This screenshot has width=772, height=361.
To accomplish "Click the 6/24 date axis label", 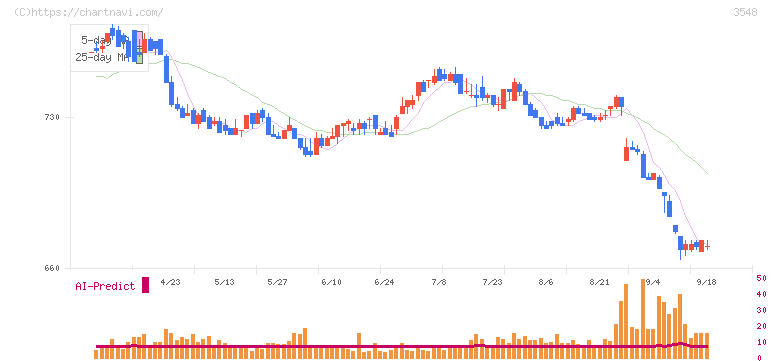I will (384, 282).
